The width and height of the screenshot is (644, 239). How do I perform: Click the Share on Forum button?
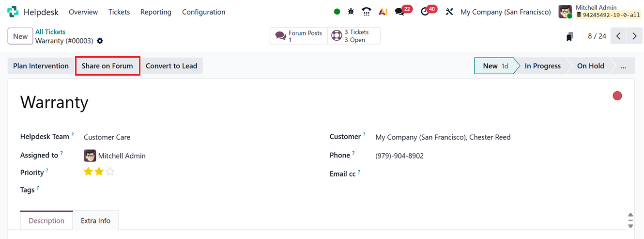point(107,66)
